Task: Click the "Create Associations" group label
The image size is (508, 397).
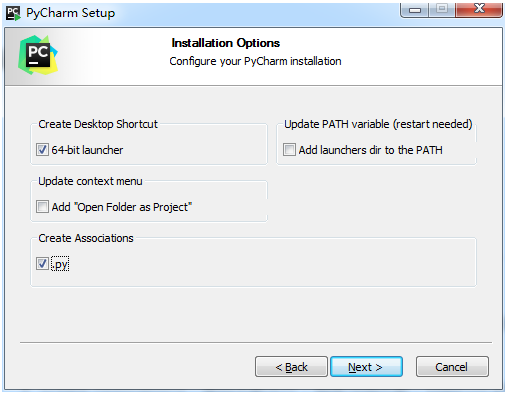Action: (86, 238)
